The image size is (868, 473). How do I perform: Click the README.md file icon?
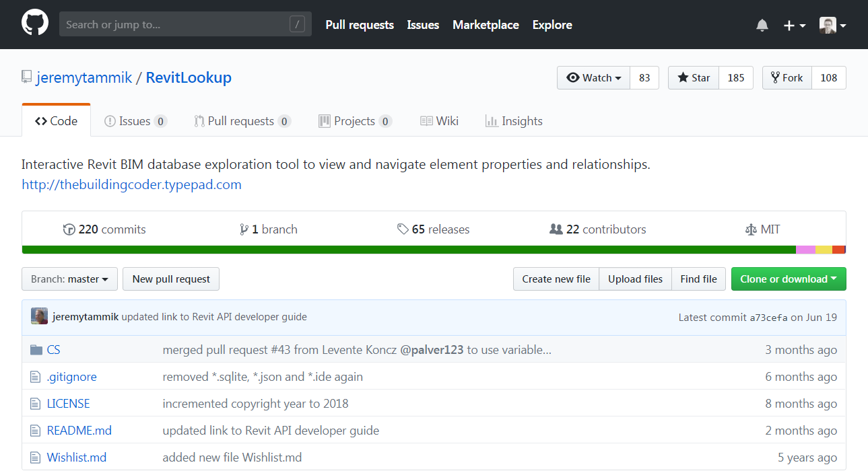tap(36, 431)
